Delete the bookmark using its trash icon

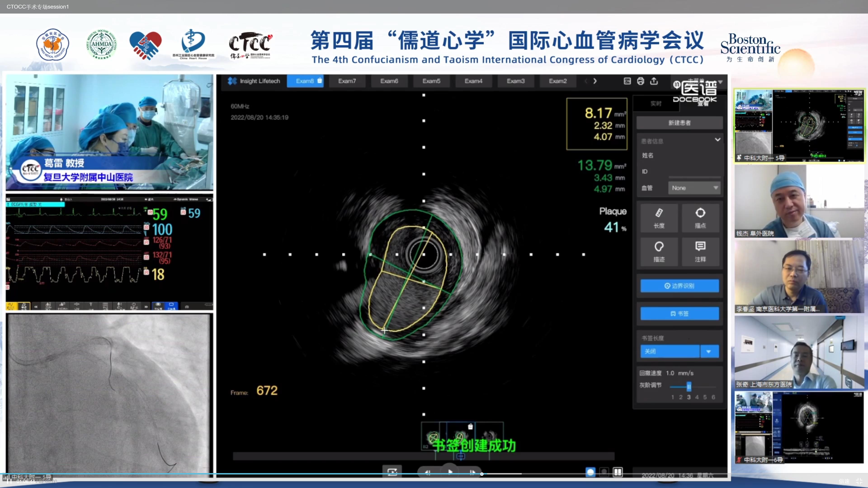[x=470, y=427]
